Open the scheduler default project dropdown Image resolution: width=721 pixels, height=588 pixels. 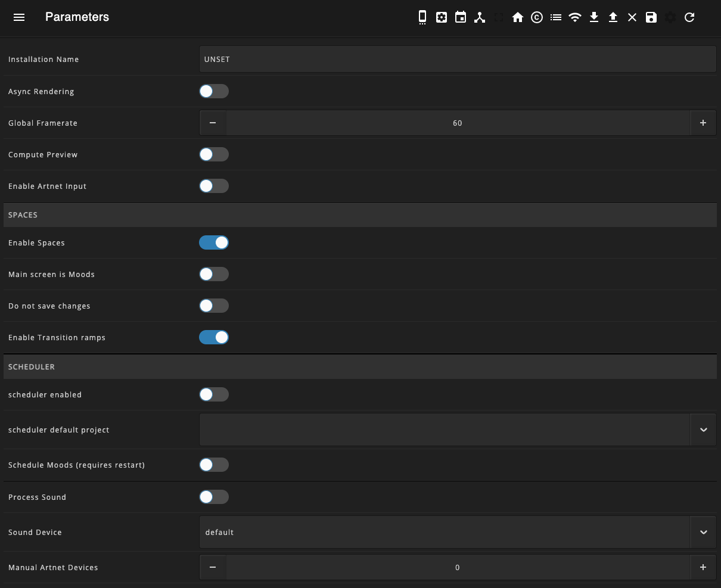[703, 430]
